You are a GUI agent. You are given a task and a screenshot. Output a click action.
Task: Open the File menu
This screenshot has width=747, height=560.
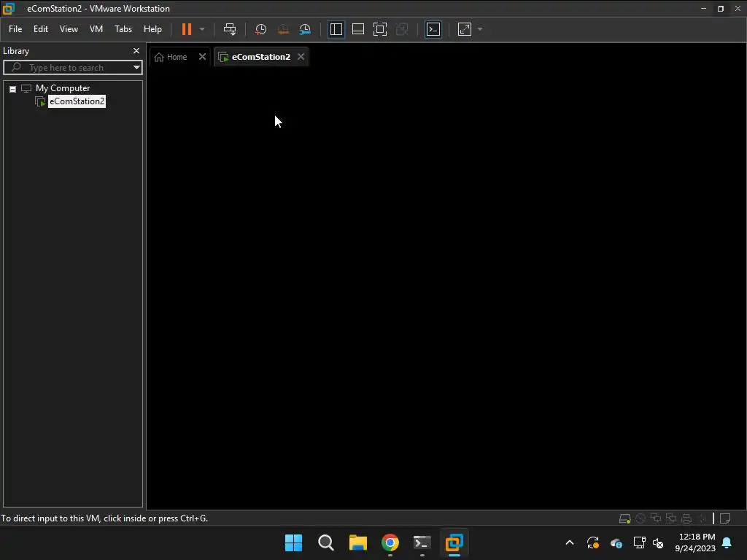point(15,29)
